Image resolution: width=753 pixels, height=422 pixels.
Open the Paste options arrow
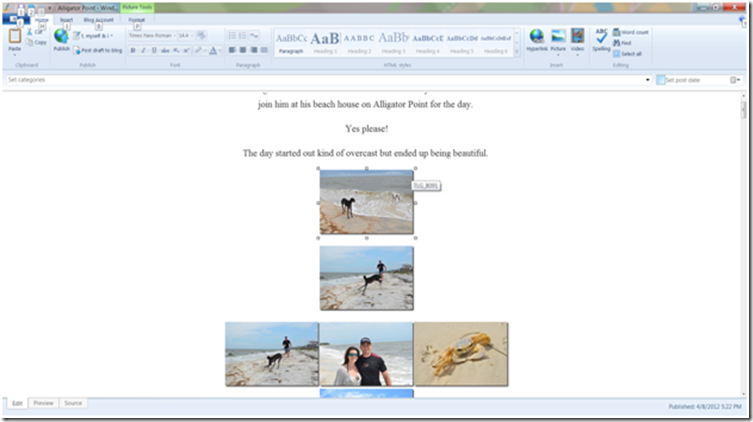pyautogui.click(x=14, y=55)
